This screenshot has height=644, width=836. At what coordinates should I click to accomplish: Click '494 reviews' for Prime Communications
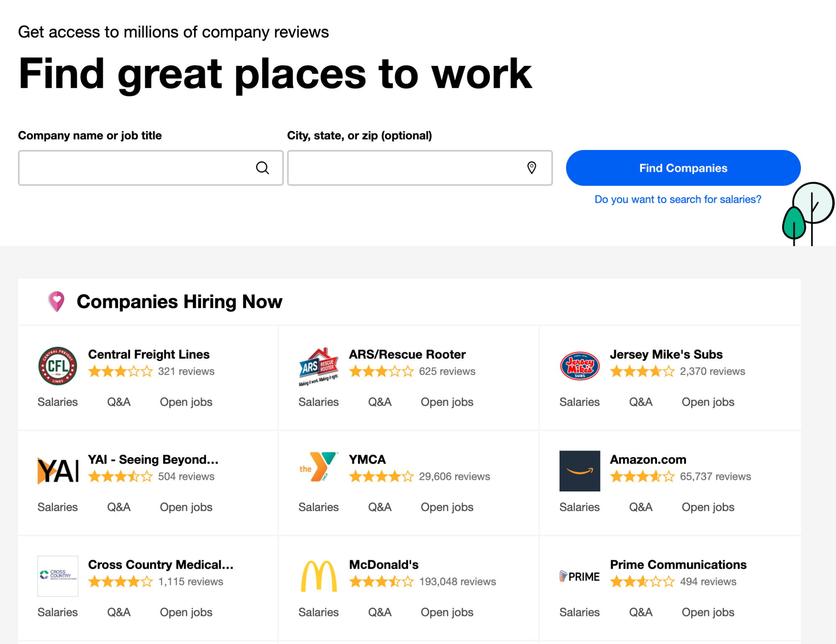point(708,582)
